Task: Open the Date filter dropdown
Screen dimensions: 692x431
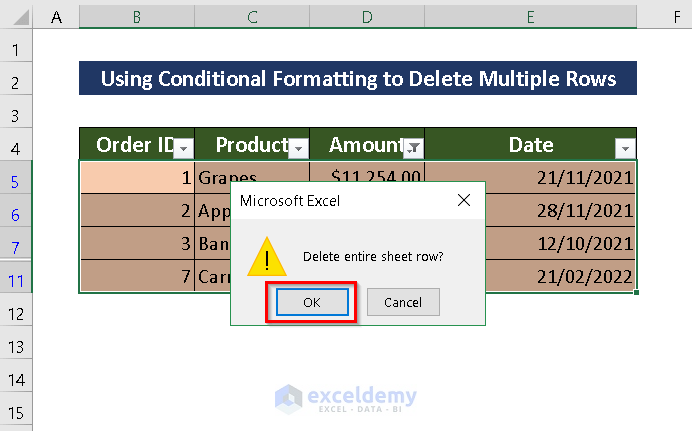Action: 626,148
